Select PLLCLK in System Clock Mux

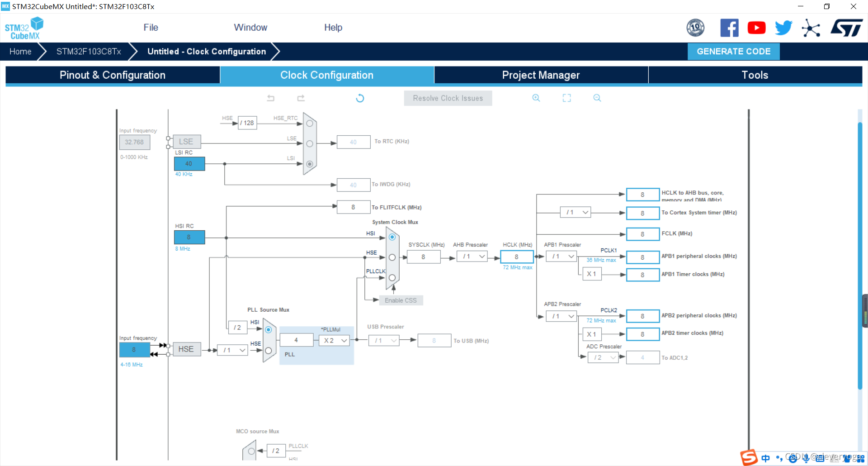click(x=392, y=278)
